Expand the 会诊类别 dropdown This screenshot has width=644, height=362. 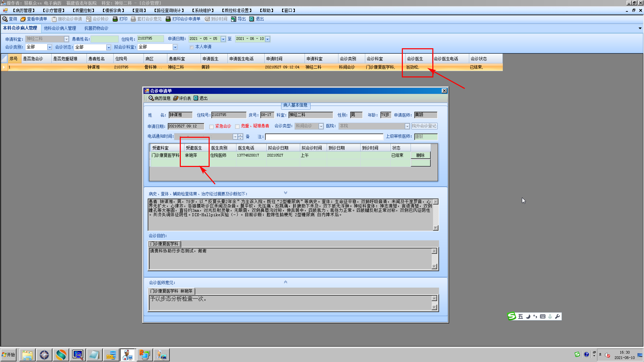[x=50, y=47]
